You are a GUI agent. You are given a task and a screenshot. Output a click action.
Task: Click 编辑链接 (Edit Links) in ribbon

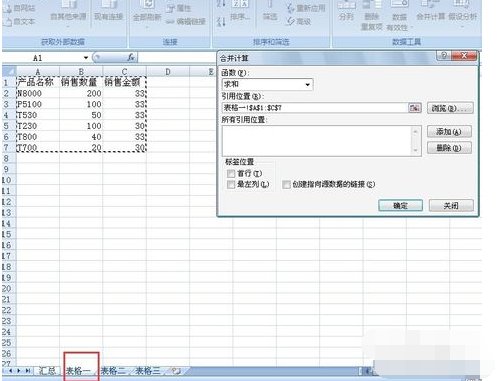coord(186,22)
